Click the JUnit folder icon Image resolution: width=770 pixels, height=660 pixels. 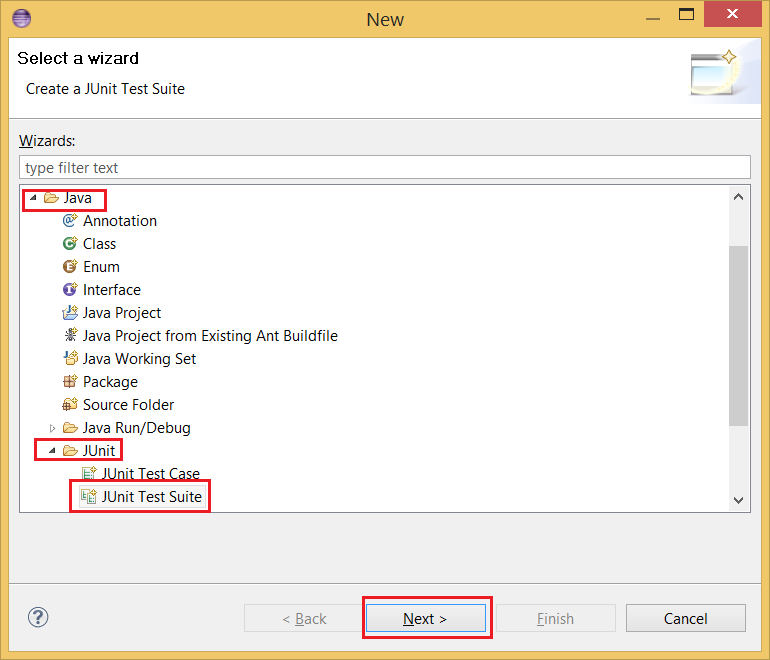coord(70,451)
